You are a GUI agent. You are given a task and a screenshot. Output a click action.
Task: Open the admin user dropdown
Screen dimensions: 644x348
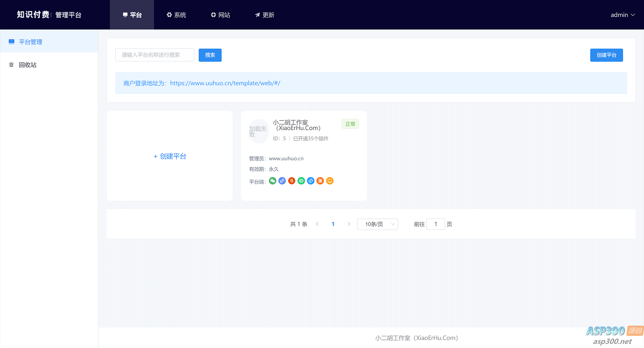point(622,15)
